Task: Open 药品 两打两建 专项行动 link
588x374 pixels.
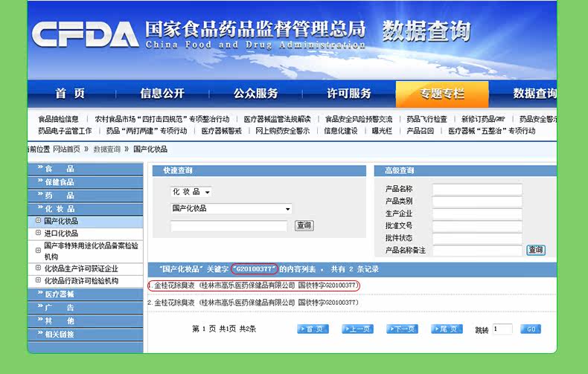Action: (147, 131)
